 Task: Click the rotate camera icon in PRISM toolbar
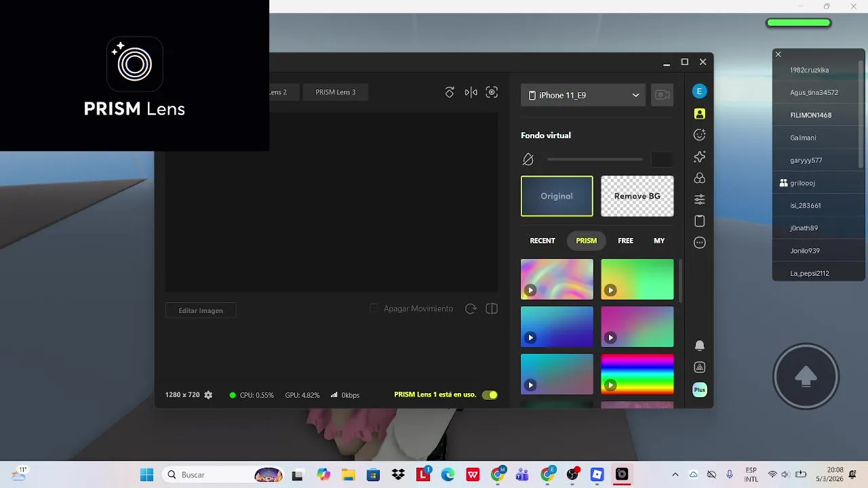tap(450, 92)
